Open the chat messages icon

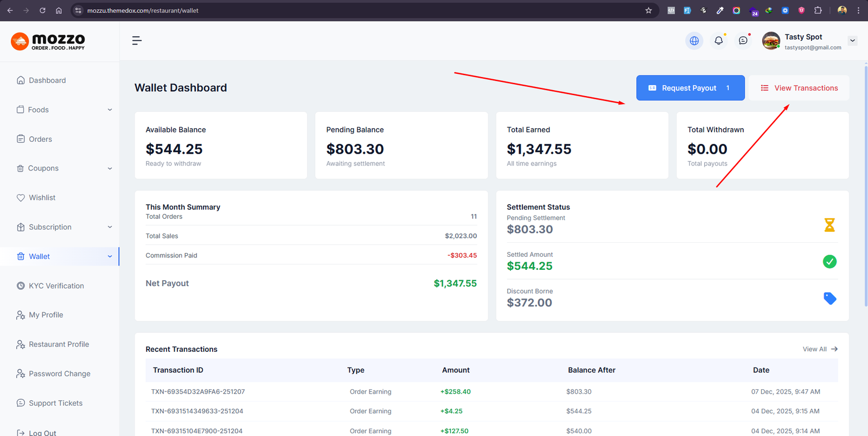point(743,41)
